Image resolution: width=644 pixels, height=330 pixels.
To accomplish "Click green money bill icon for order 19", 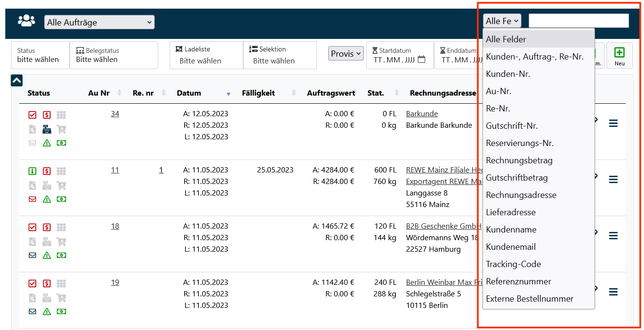I will (61, 311).
